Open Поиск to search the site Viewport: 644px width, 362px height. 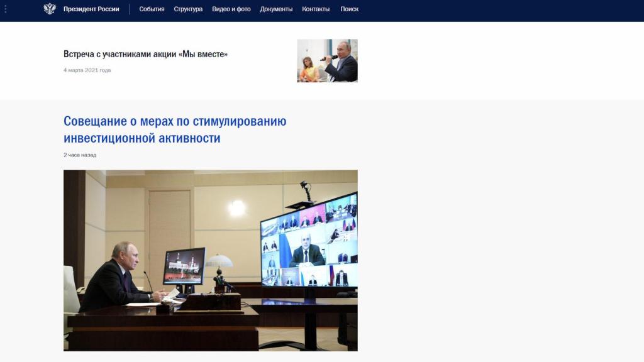(x=350, y=9)
